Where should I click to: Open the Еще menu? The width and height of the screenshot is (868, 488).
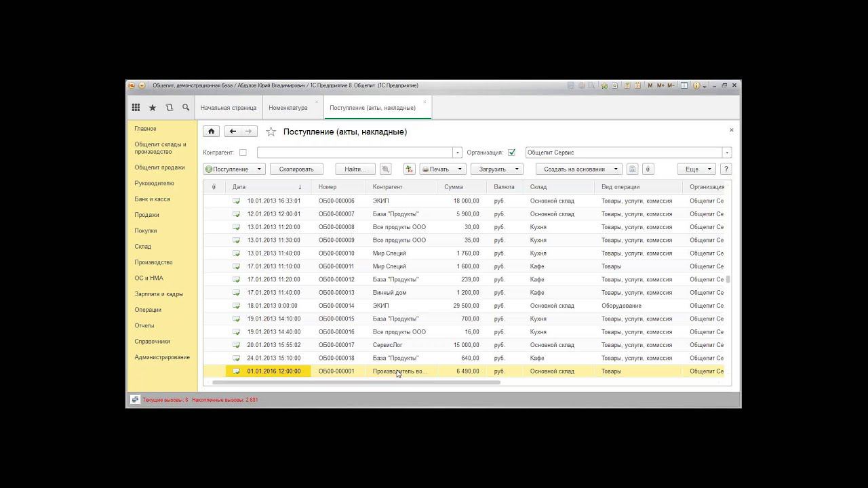click(696, 169)
